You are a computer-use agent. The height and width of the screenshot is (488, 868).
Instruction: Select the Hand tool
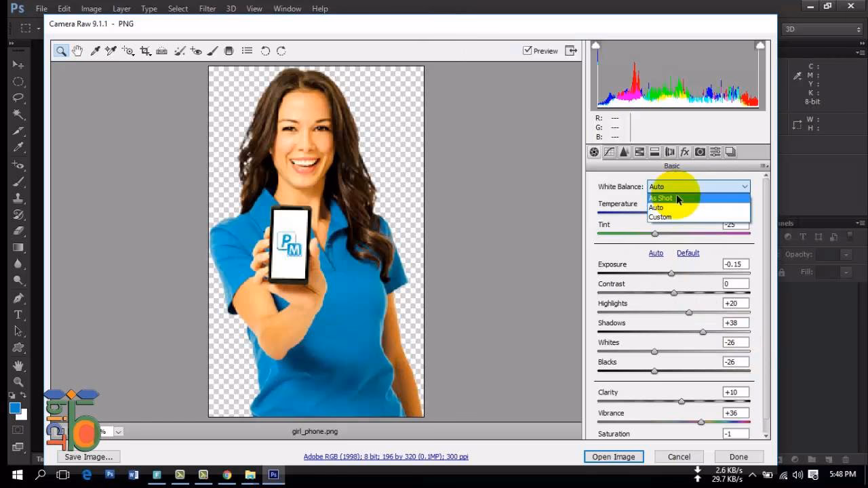tap(77, 50)
